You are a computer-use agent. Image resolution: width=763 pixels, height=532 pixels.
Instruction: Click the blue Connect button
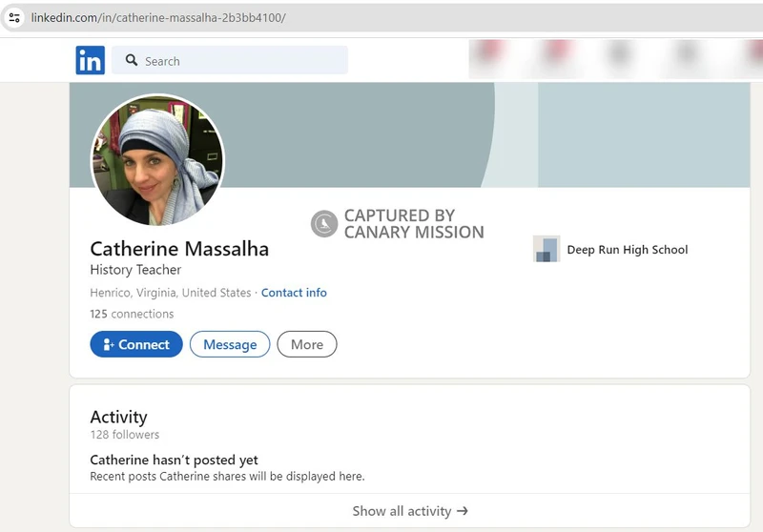point(136,344)
